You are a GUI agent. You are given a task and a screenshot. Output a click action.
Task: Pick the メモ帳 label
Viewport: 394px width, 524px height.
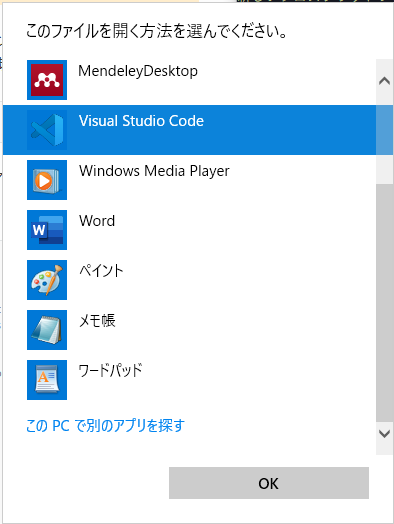coord(97,320)
